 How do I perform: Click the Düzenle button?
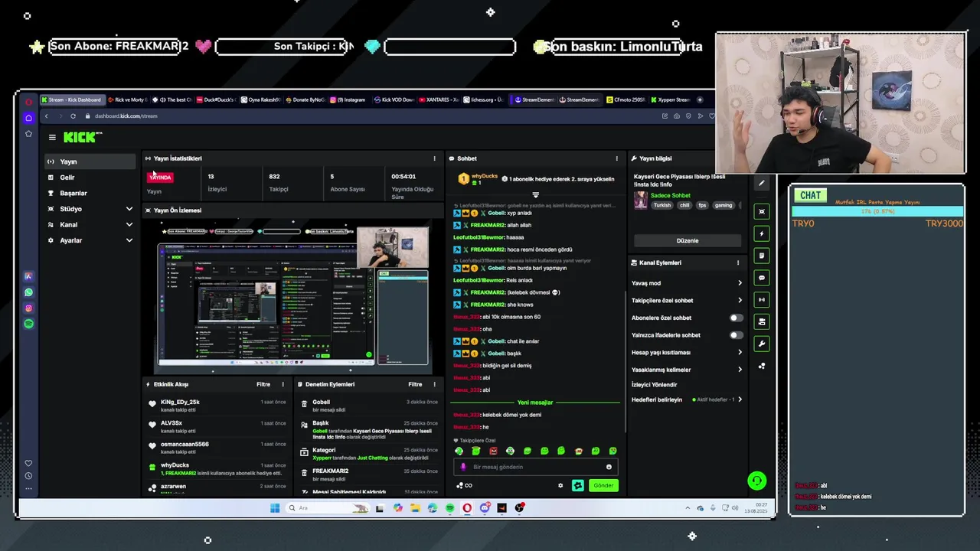point(687,240)
